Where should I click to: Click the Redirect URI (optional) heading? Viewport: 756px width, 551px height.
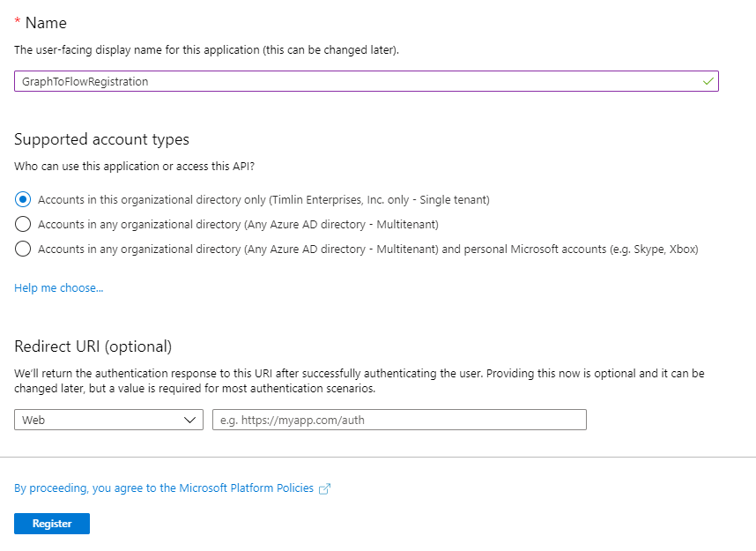(93, 346)
